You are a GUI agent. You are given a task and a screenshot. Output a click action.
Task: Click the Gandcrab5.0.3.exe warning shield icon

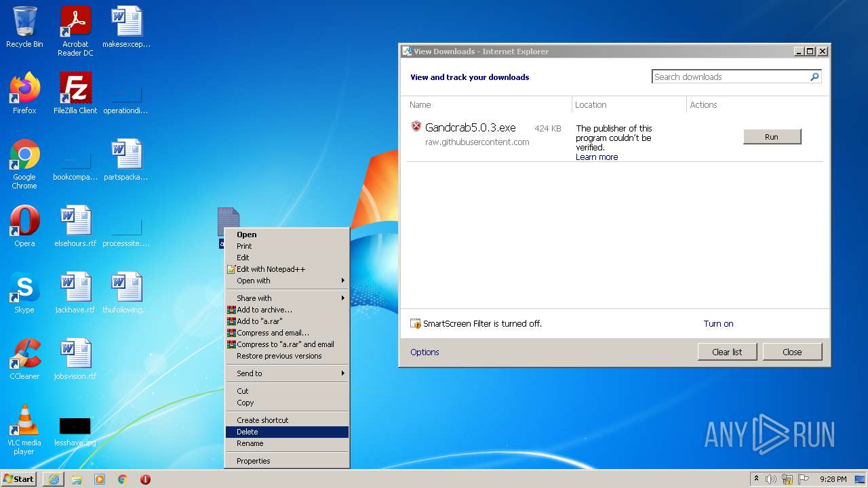coord(416,126)
